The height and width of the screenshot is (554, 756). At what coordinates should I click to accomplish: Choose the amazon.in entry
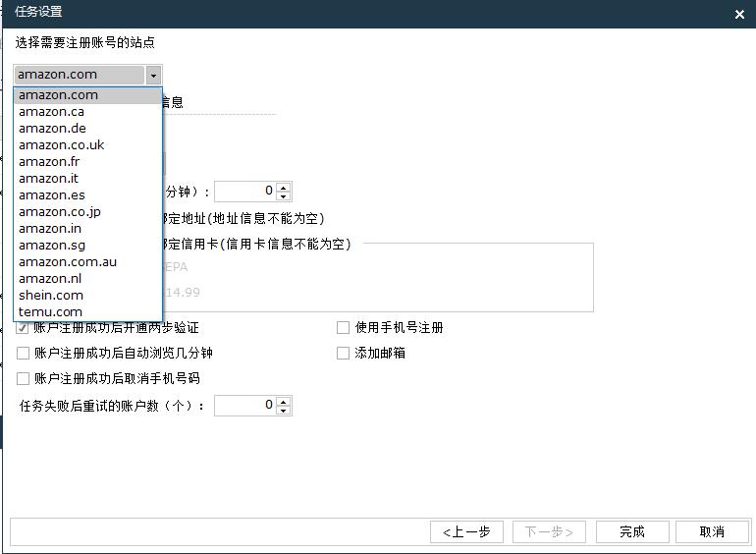(87, 229)
